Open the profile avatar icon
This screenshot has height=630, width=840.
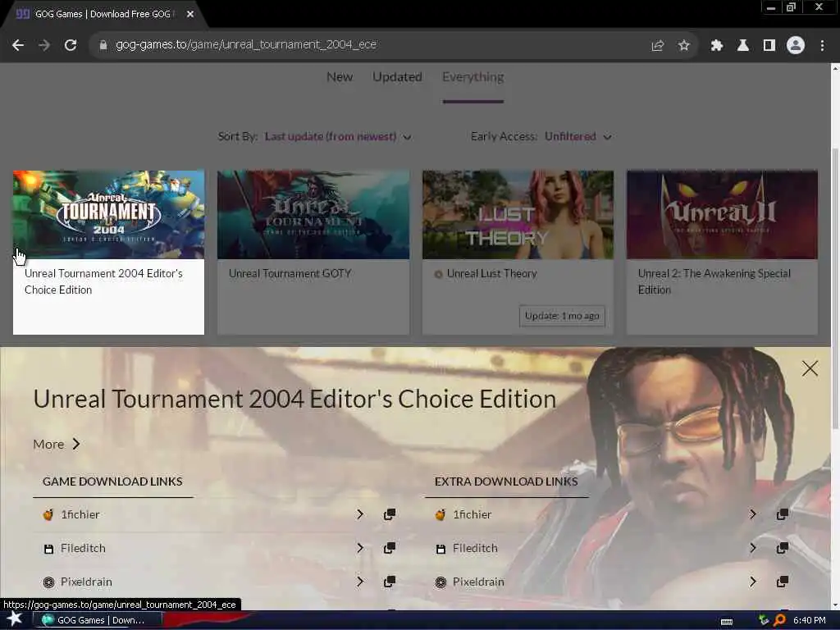(796, 46)
